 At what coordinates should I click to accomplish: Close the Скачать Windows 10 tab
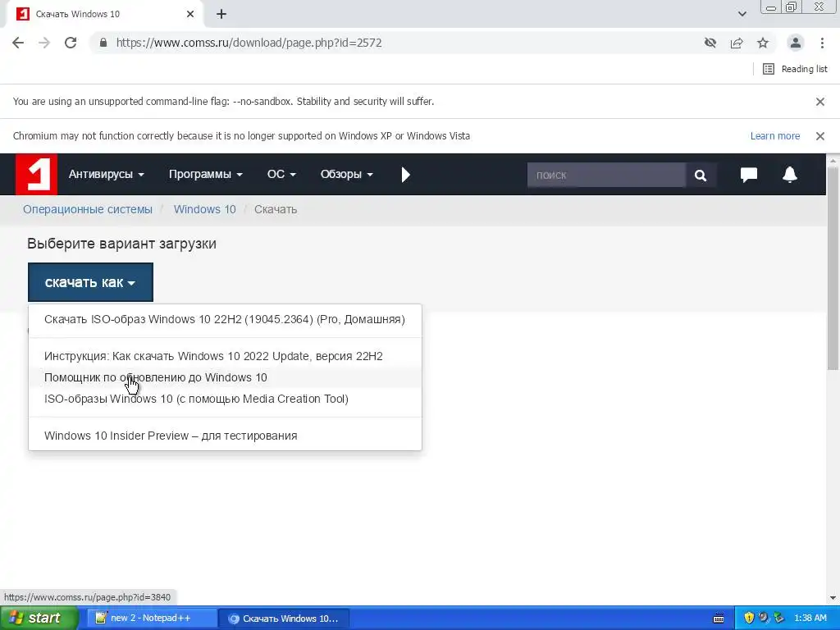coord(190,14)
